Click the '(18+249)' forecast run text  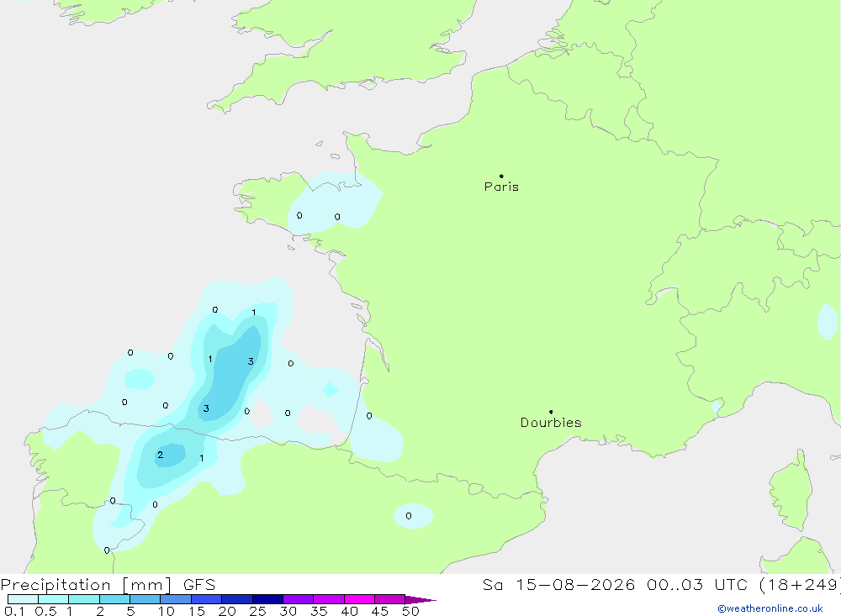point(800,584)
